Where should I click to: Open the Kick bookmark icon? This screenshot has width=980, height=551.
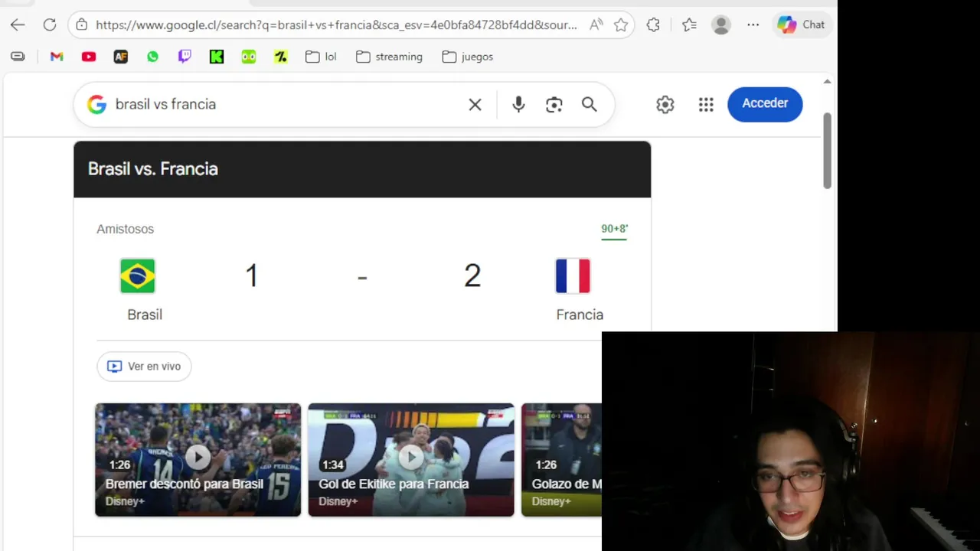coord(217,57)
